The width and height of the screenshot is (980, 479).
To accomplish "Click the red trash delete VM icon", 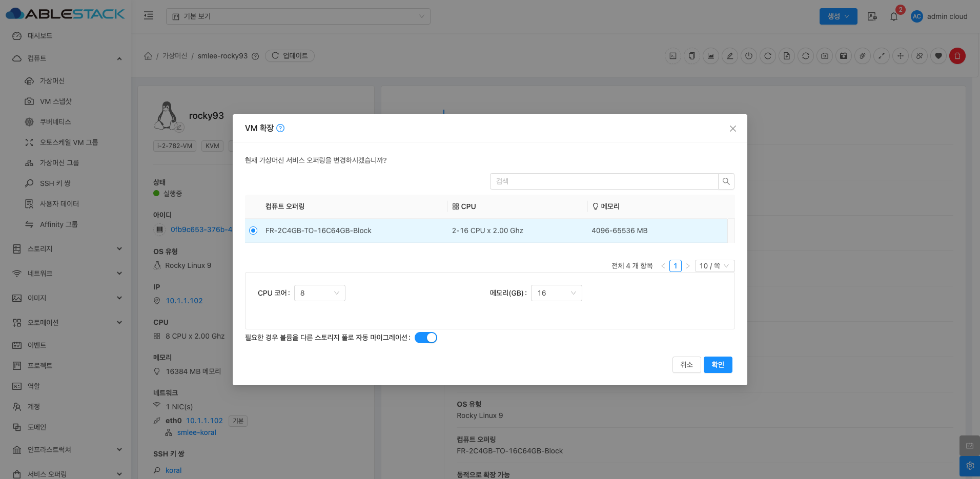I will click(957, 56).
